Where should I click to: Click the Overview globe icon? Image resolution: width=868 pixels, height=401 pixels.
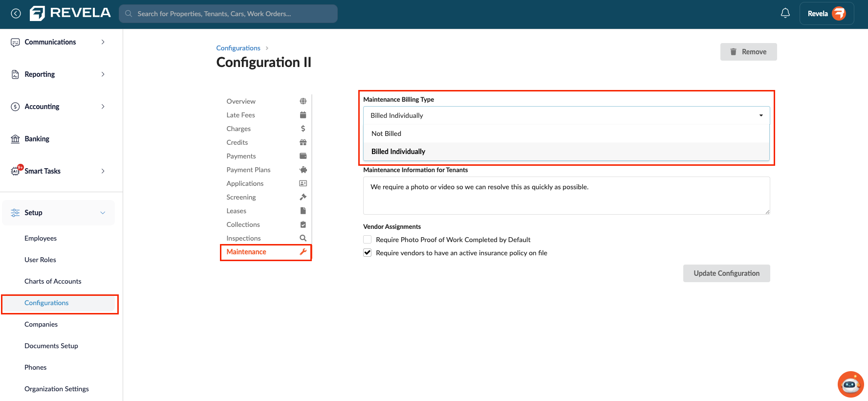(x=303, y=101)
